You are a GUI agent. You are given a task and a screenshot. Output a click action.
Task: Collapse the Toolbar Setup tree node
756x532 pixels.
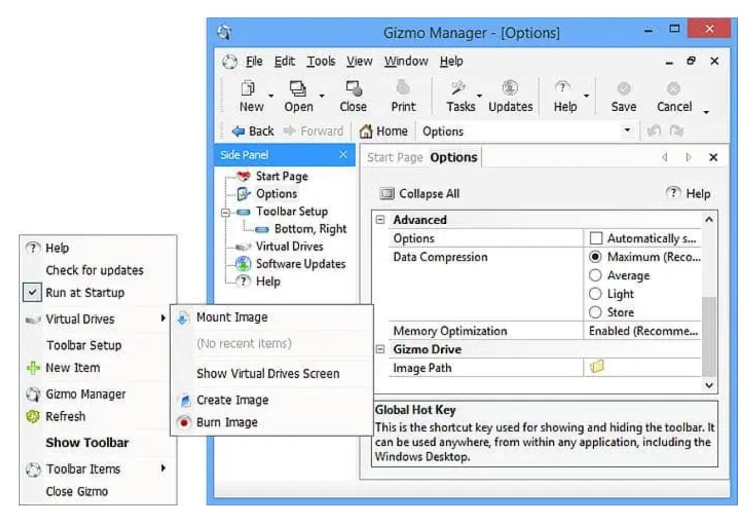[226, 212]
